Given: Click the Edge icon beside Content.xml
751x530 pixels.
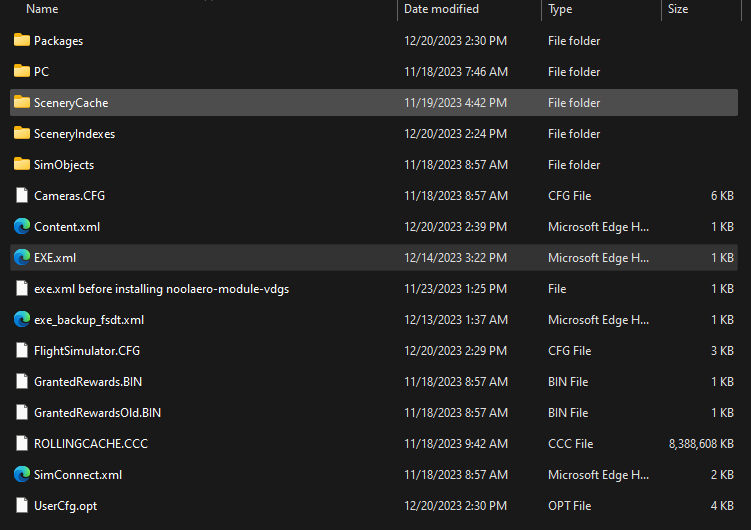Looking at the screenshot, I should coord(22,227).
